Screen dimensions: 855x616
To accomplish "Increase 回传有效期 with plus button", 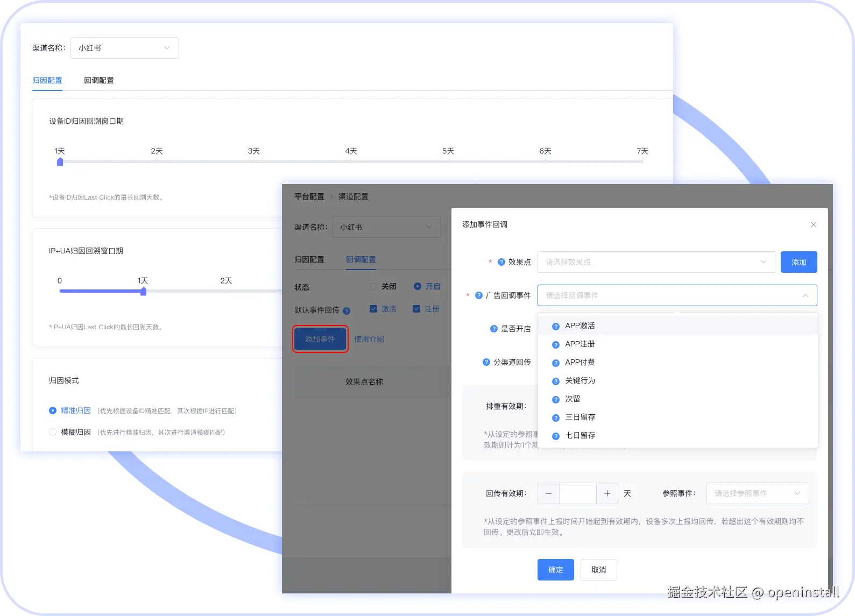I will (x=607, y=493).
